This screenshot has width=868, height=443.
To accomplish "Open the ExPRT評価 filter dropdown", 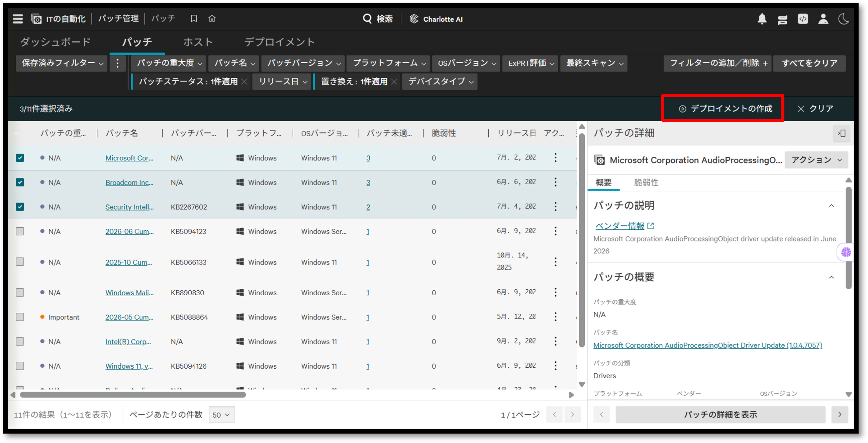I will click(531, 63).
